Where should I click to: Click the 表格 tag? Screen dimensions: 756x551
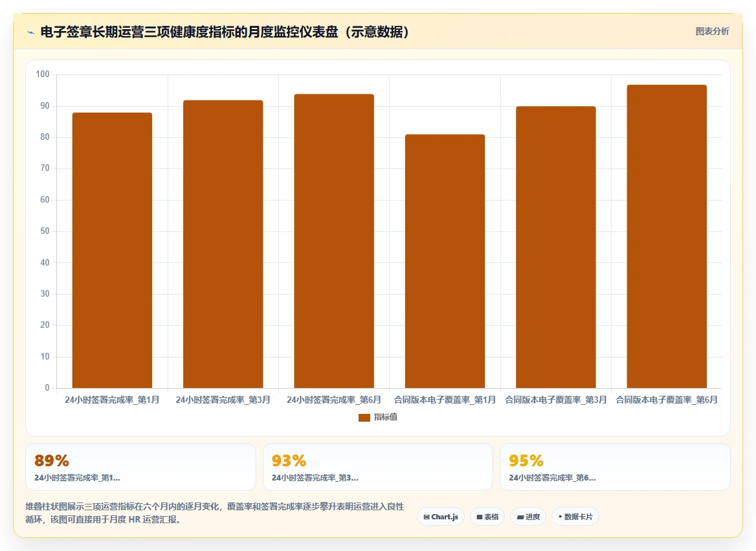click(x=487, y=517)
